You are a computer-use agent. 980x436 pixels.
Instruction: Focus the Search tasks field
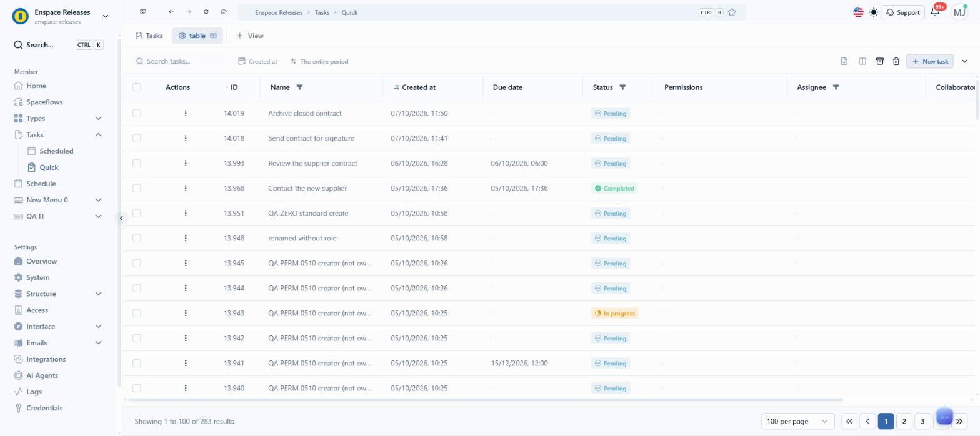[x=181, y=61]
